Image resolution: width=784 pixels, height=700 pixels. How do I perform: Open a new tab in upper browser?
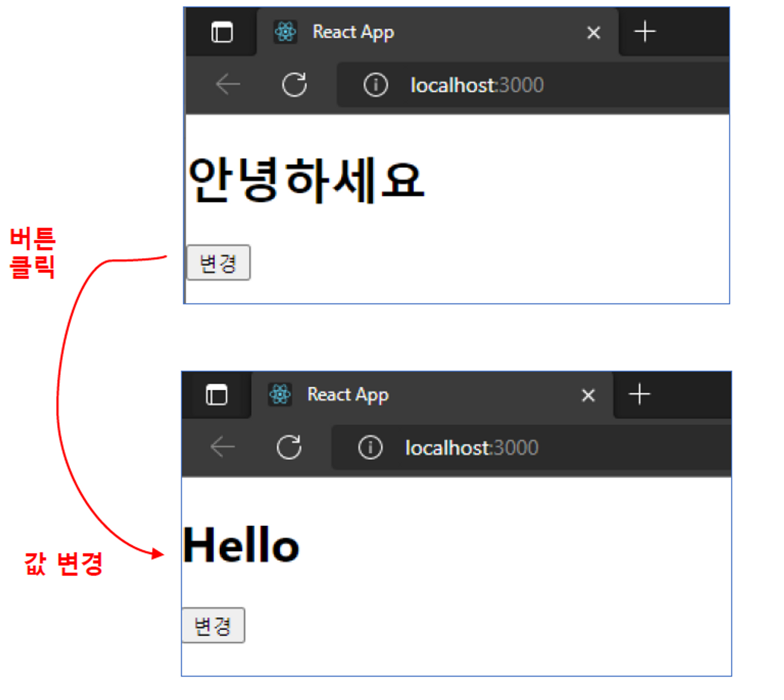[645, 32]
